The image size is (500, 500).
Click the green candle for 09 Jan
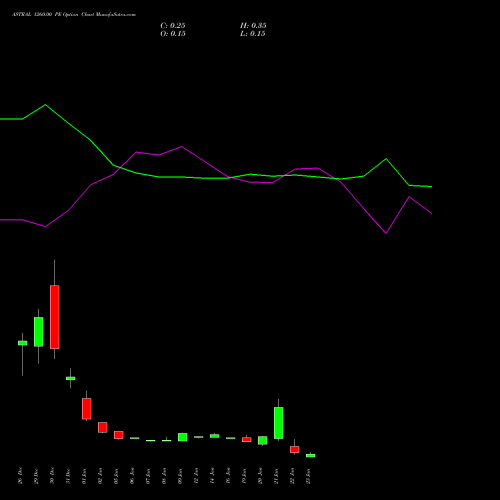[183, 437]
